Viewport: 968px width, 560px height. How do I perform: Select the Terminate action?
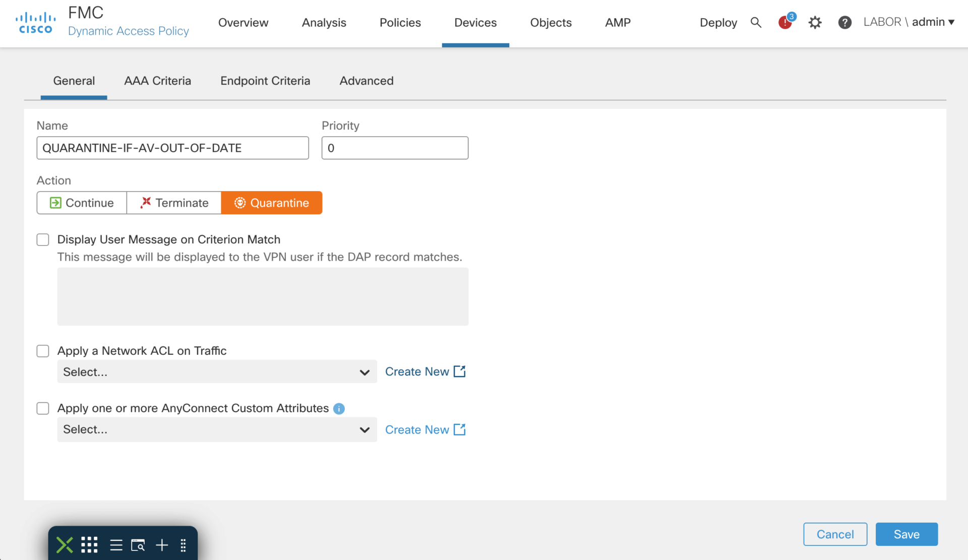(174, 203)
